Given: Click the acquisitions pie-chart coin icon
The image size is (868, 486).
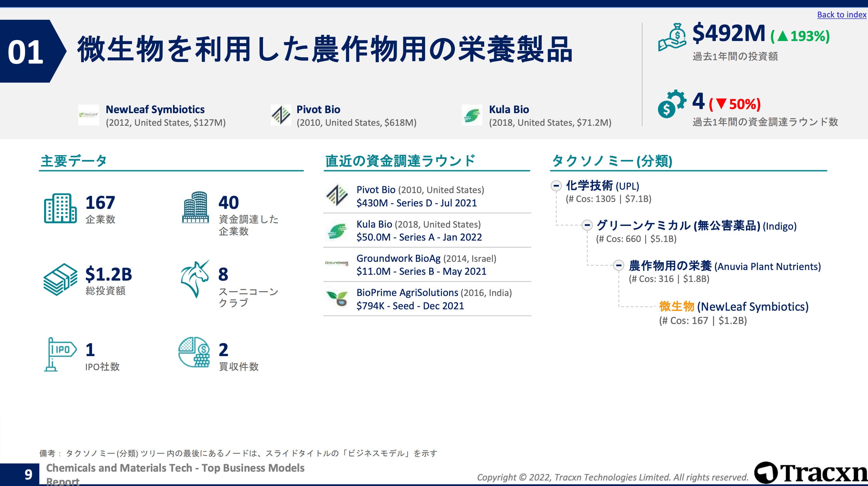Looking at the screenshot, I should click(x=194, y=352).
